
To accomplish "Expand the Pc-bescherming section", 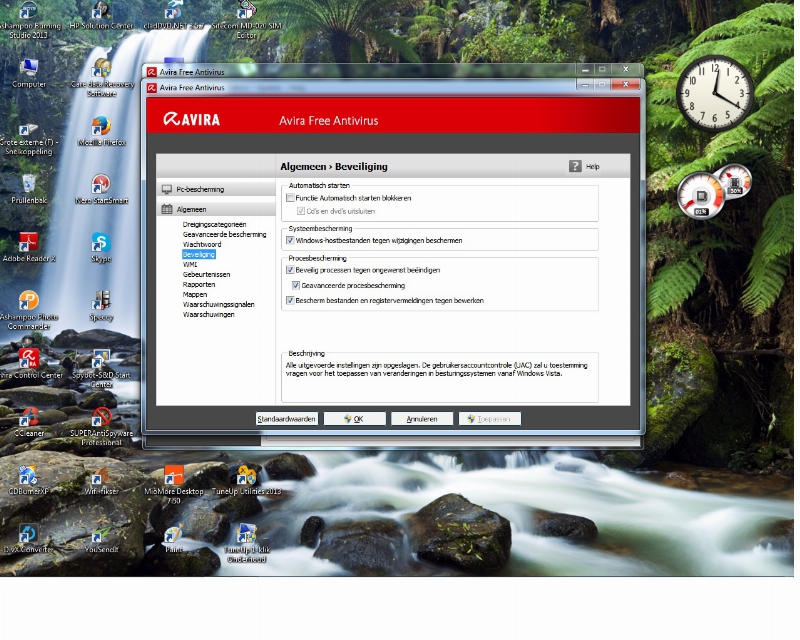I will (x=216, y=189).
